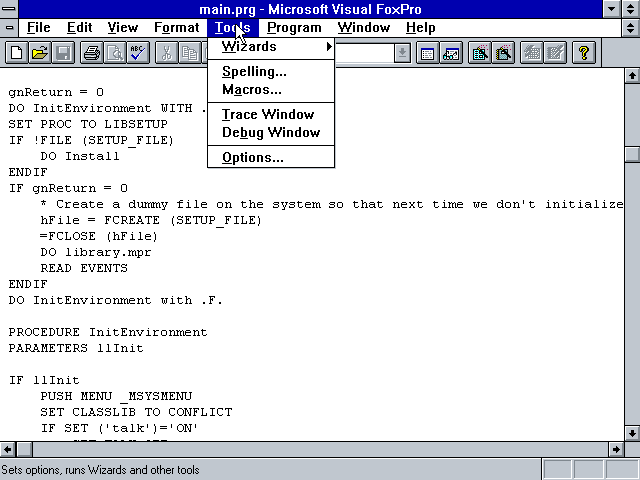The image size is (640, 480).
Task: Open the application control menu box
Action: [9, 9]
